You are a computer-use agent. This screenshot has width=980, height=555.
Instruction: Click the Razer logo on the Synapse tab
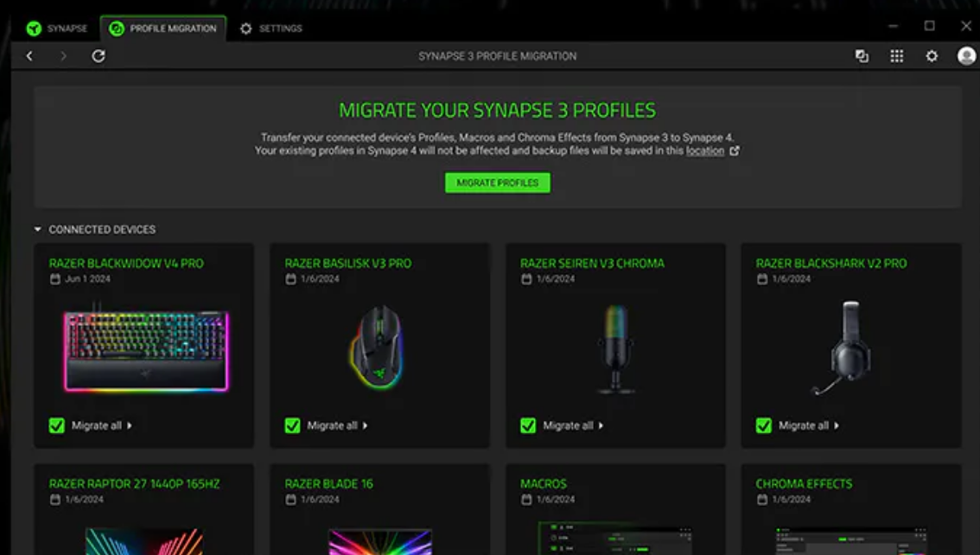tap(34, 28)
